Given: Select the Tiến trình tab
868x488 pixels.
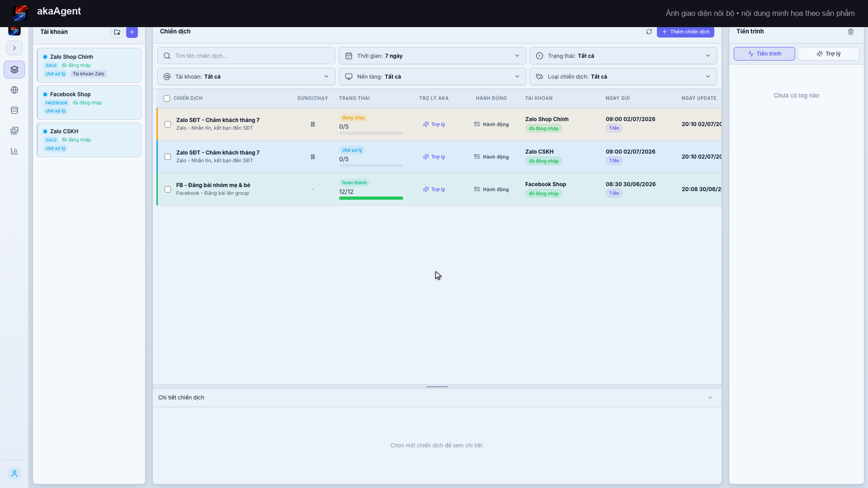Looking at the screenshot, I should [x=764, y=54].
